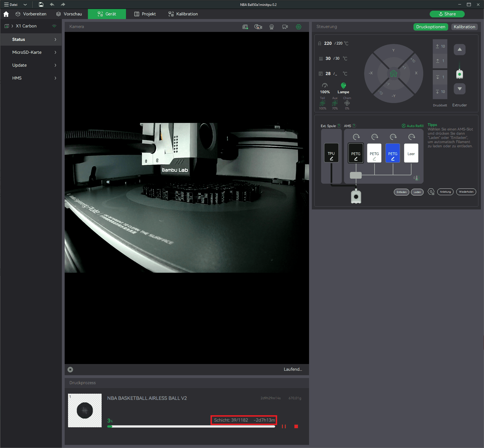
Task: Open Druckoptionen
Action: (x=431, y=27)
